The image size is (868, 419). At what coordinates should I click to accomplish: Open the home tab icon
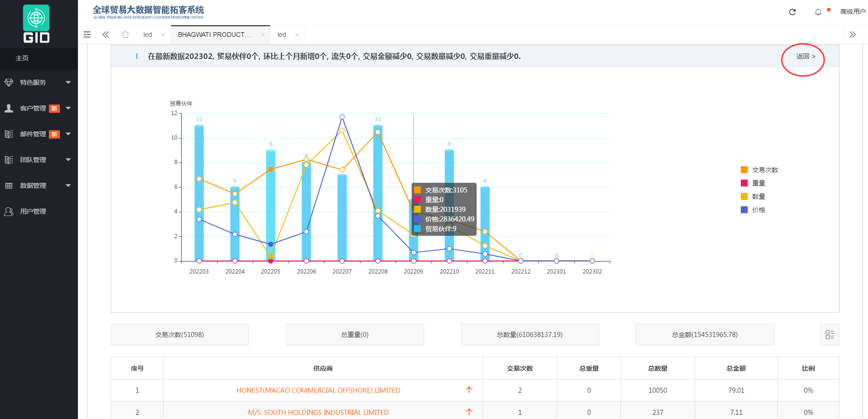click(x=125, y=35)
